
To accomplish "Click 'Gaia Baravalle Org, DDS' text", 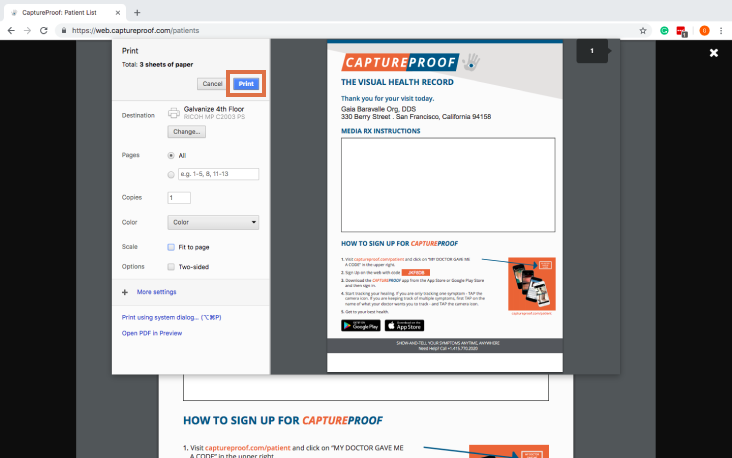I will click(x=378, y=109).
